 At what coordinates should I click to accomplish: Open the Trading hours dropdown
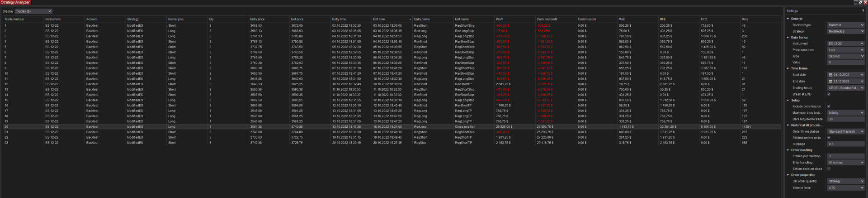pyautogui.click(x=846, y=88)
